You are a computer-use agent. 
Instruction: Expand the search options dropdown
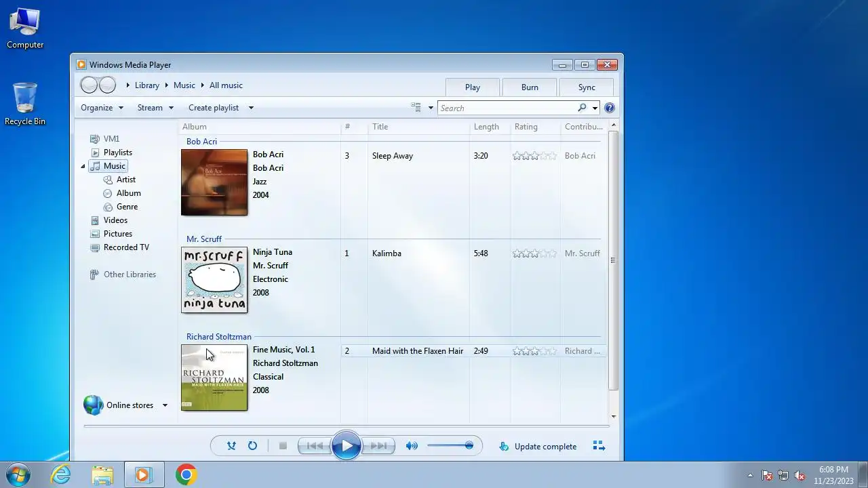pyautogui.click(x=595, y=108)
